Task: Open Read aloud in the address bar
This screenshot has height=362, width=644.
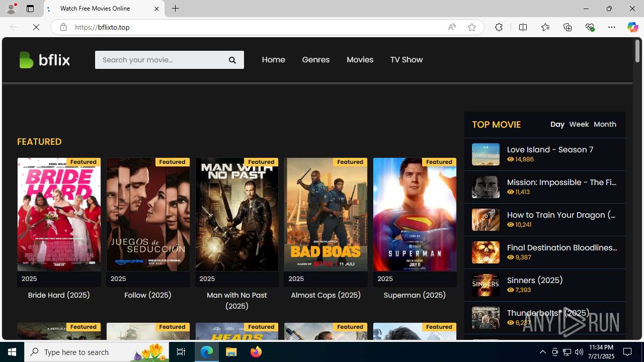Action: (x=452, y=27)
